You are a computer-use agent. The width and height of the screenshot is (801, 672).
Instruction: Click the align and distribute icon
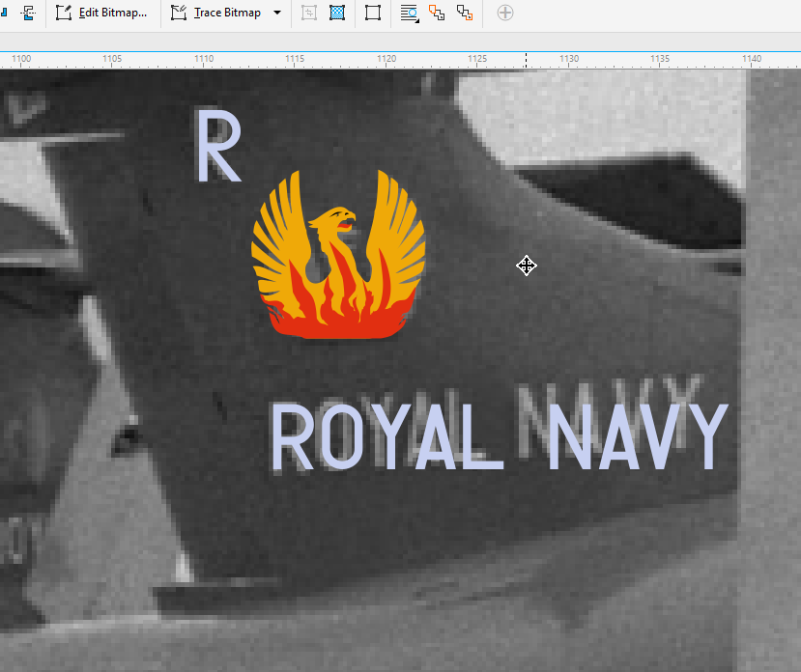click(x=29, y=13)
